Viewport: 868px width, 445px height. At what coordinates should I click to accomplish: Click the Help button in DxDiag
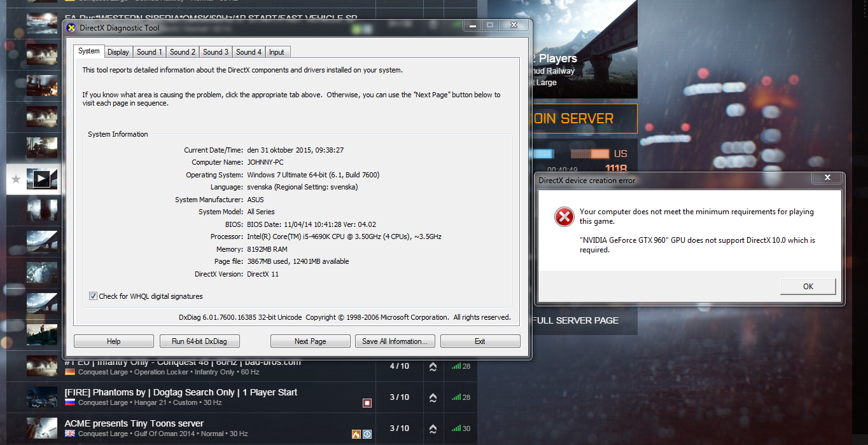(x=114, y=341)
